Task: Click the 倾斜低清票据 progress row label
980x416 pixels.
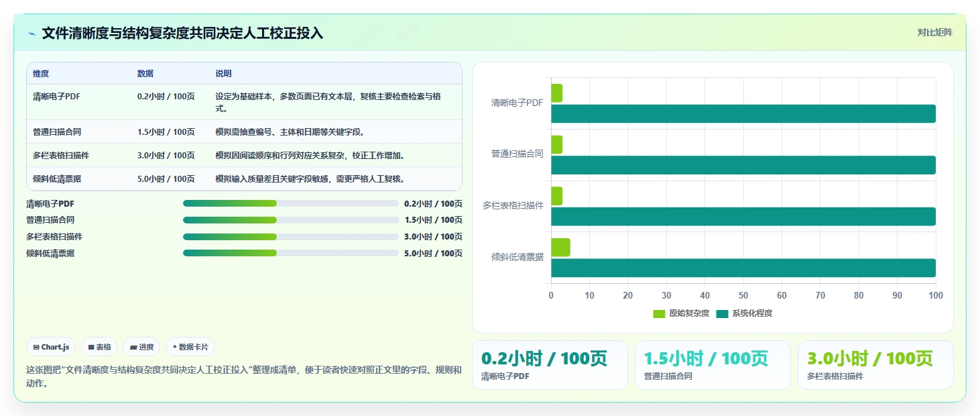Action: (50, 254)
